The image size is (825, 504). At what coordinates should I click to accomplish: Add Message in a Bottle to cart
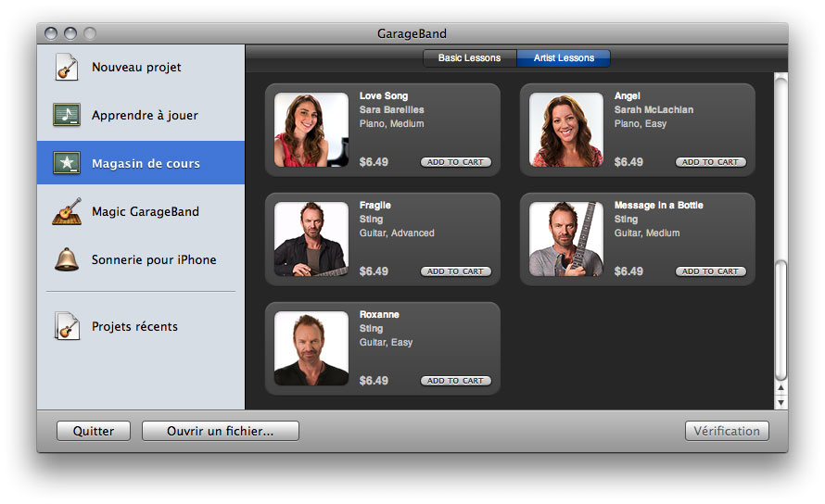click(711, 271)
